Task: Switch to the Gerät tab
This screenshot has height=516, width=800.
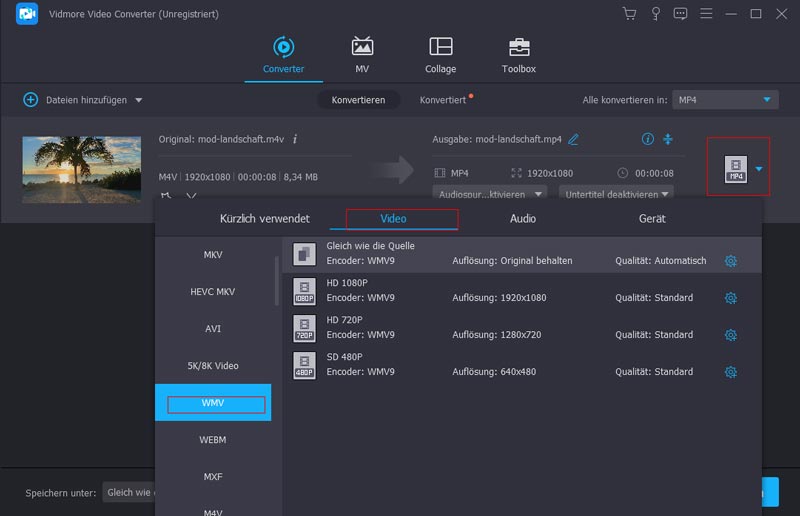Action: pos(652,218)
